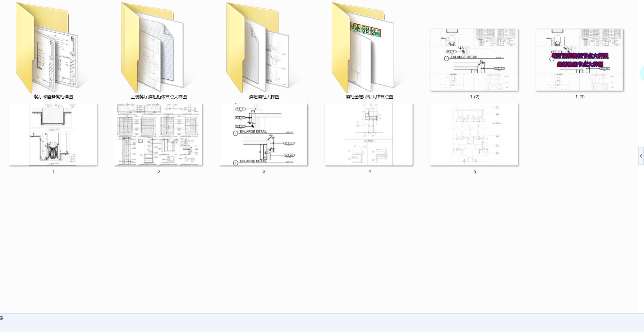The height and width of the screenshot is (332, 644).
Task: Click the status bar at bottom
Action: pyautogui.click(x=322, y=322)
